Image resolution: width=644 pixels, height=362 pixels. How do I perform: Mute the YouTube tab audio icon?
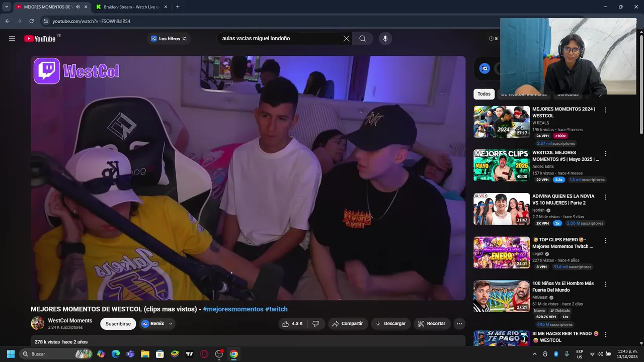(x=77, y=7)
